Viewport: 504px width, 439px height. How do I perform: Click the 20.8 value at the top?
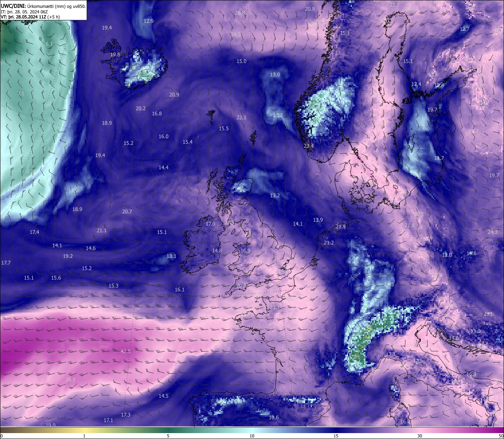coord(310,9)
